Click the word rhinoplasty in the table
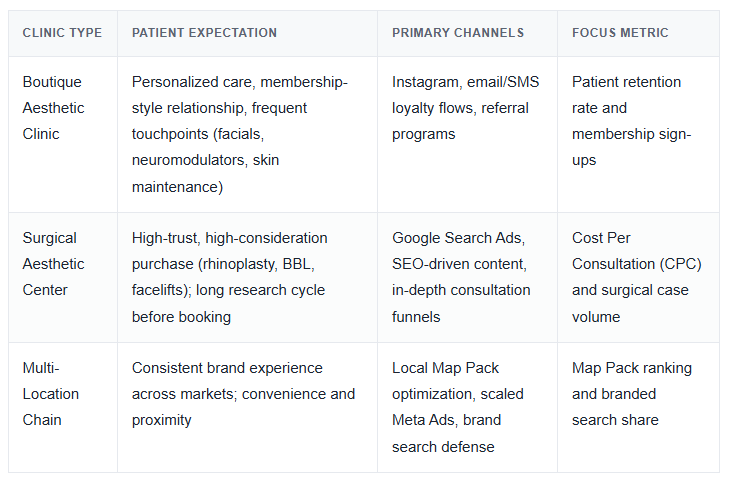This screenshot has width=731, height=488. (x=241, y=264)
